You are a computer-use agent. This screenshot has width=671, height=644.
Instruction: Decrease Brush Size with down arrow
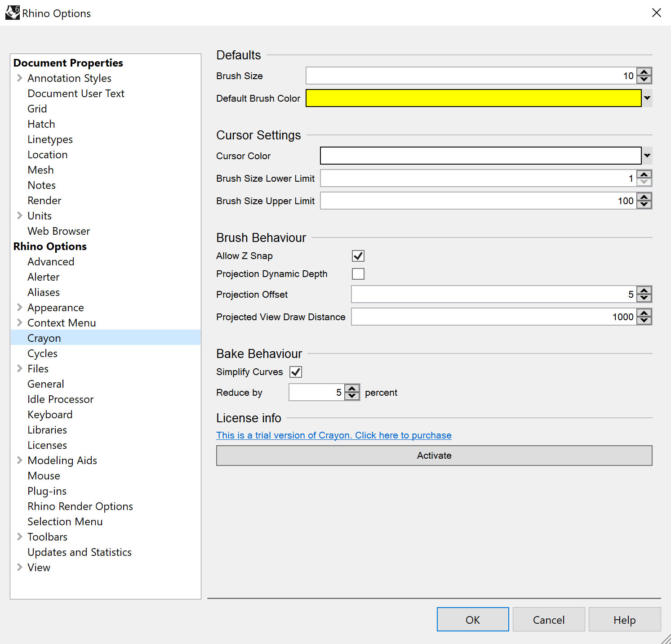pos(644,80)
